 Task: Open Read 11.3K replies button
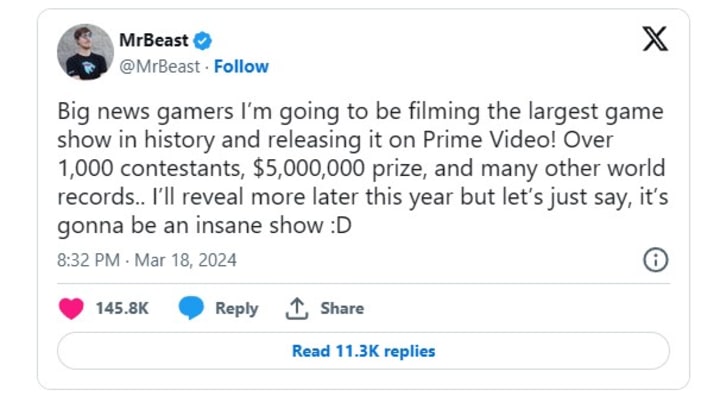tap(363, 351)
